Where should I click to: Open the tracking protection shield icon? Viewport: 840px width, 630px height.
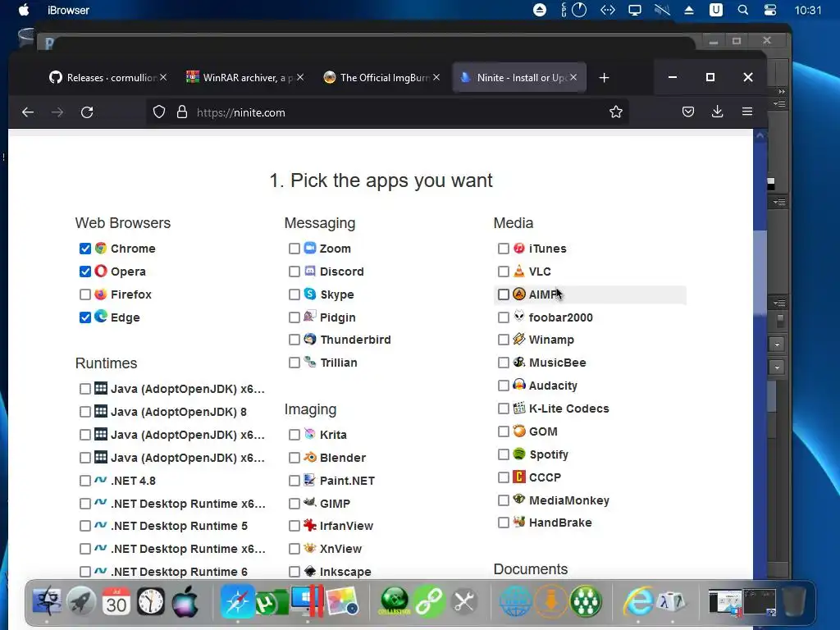click(159, 112)
